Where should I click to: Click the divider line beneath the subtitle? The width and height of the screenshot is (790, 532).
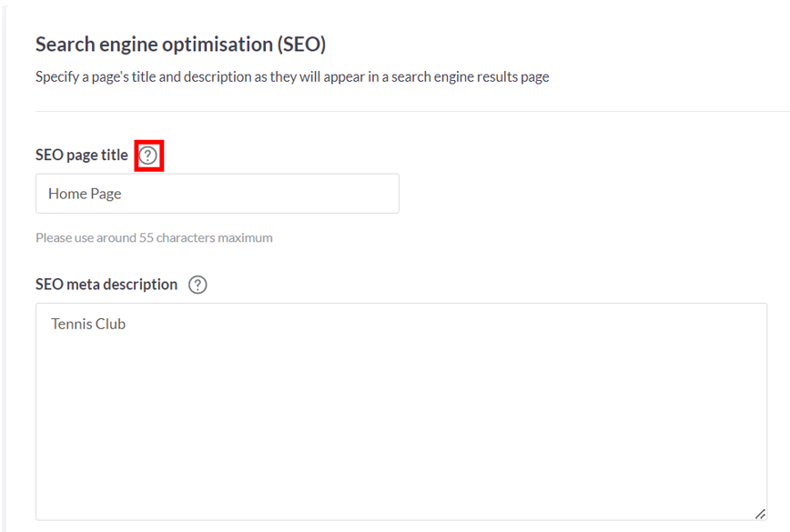point(412,111)
